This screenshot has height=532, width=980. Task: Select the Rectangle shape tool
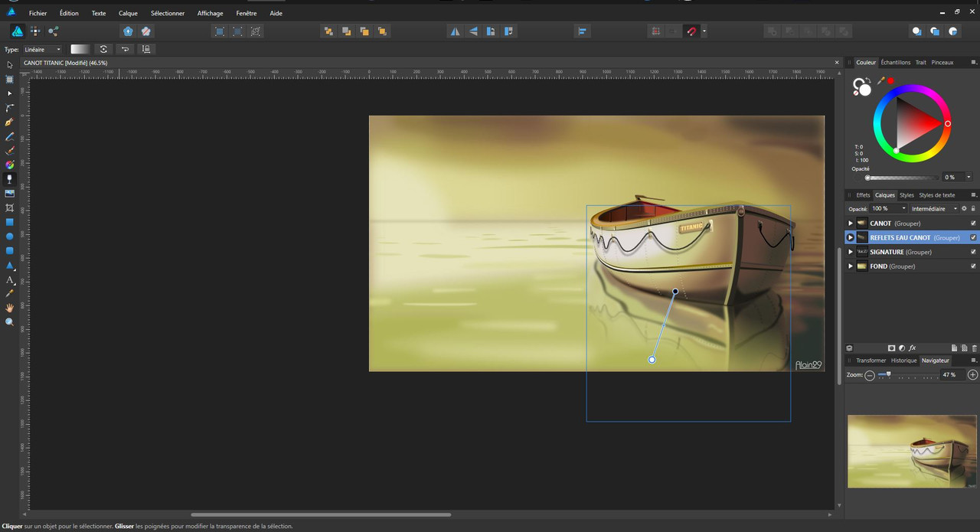pyautogui.click(x=9, y=222)
